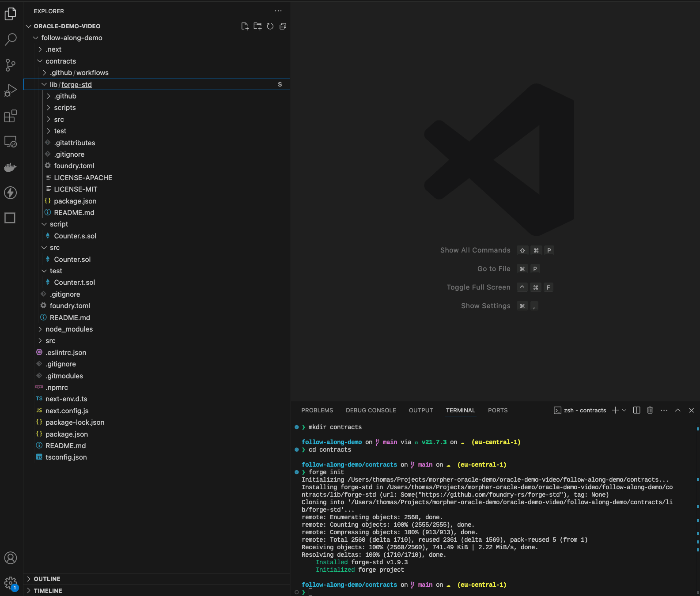Select the zsh - contracts terminal
The width and height of the screenshot is (700, 596).
[580, 410]
